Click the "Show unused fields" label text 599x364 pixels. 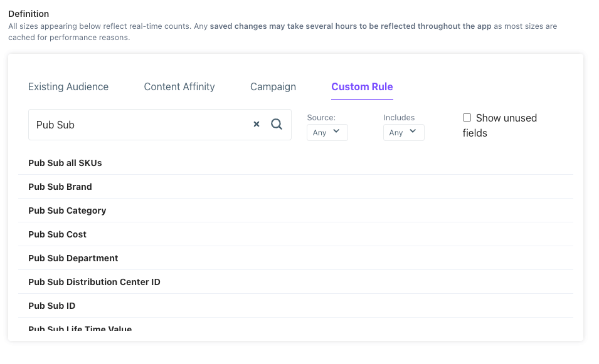coord(506,118)
